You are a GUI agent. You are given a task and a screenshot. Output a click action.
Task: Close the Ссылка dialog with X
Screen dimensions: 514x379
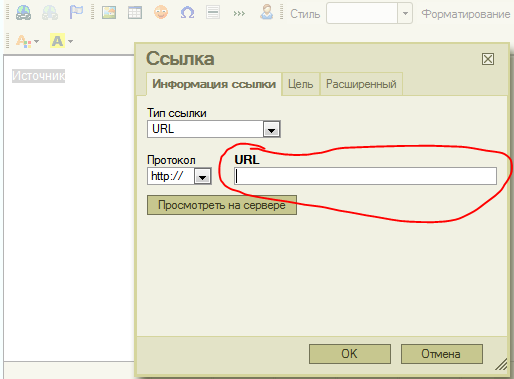coord(488,59)
